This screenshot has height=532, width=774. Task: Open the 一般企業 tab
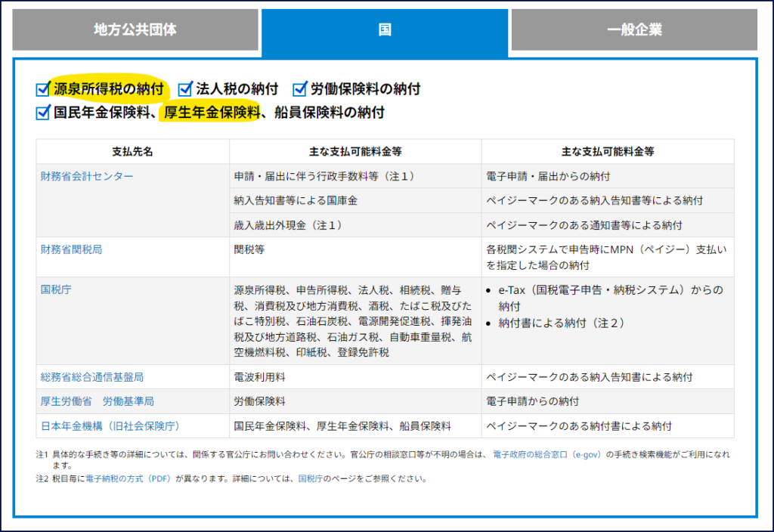[634, 30]
